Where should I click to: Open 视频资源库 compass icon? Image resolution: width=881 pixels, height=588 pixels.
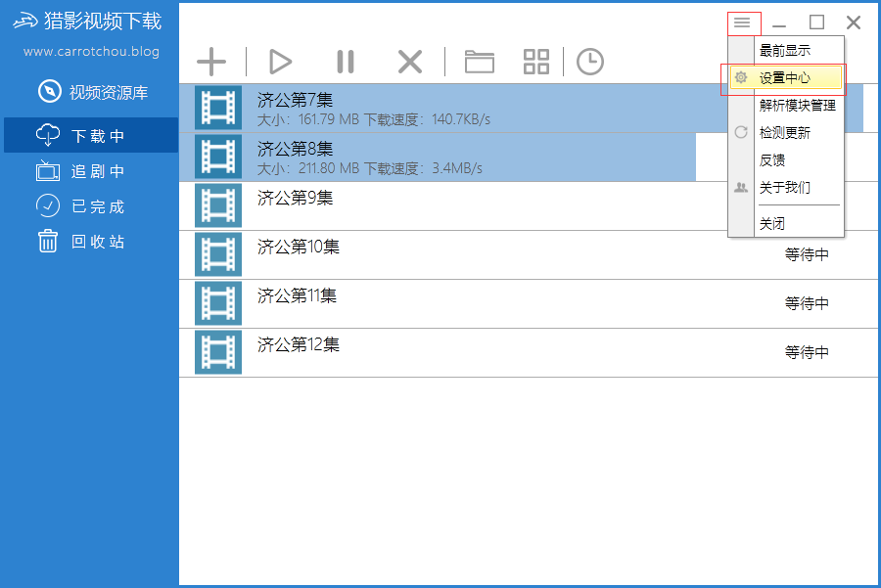click(50, 92)
